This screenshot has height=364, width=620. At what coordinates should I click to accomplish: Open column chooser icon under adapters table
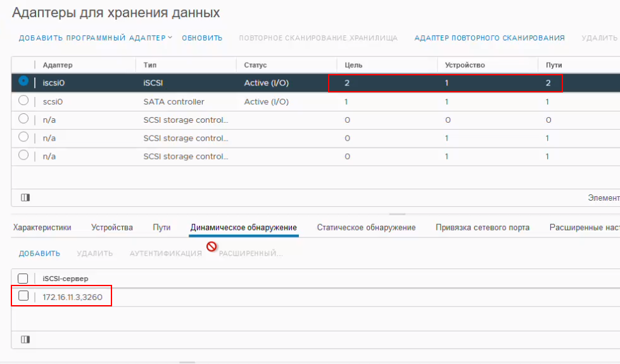pyautogui.click(x=25, y=198)
